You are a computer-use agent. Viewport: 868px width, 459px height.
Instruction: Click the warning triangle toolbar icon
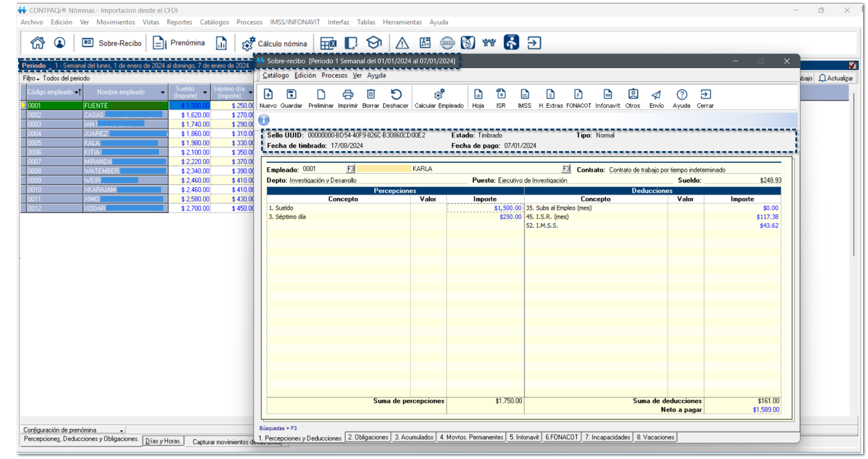pyautogui.click(x=402, y=43)
